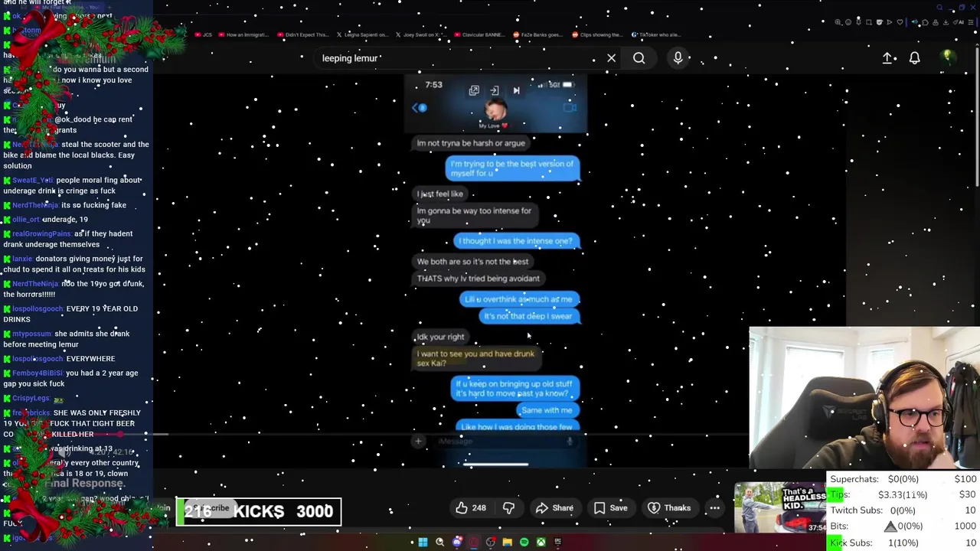
Task: Open Spotify from the taskbar
Action: pos(524,542)
